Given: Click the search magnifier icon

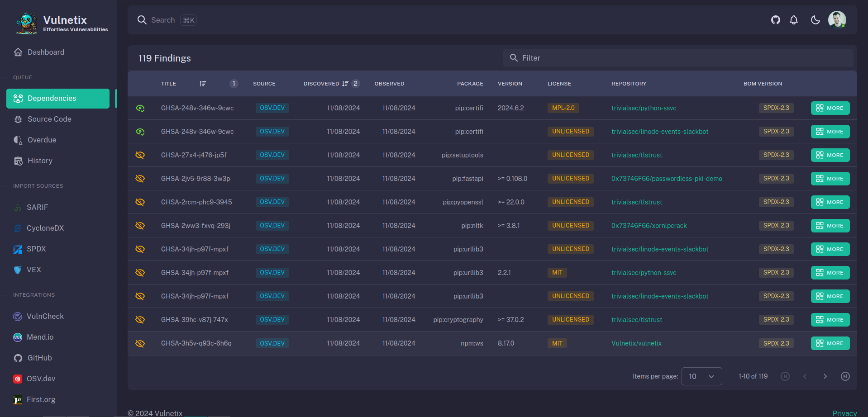Looking at the screenshot, I should pos(142,20).
